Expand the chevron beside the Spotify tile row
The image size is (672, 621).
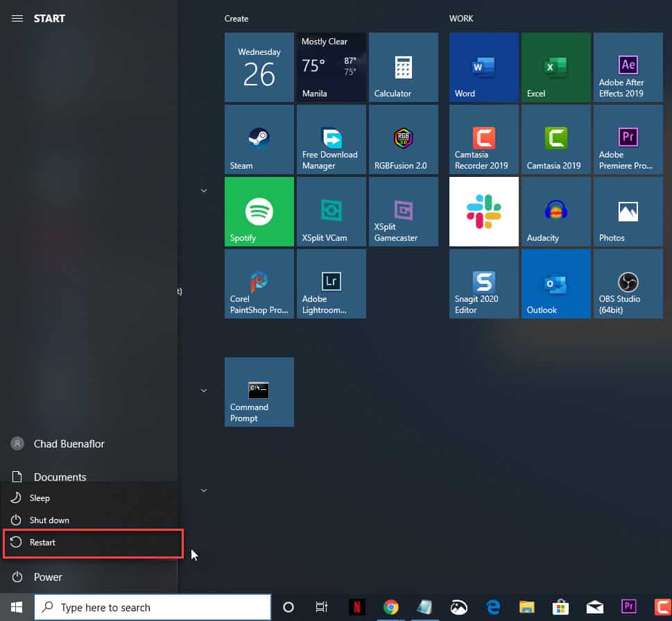pos(204,190)
